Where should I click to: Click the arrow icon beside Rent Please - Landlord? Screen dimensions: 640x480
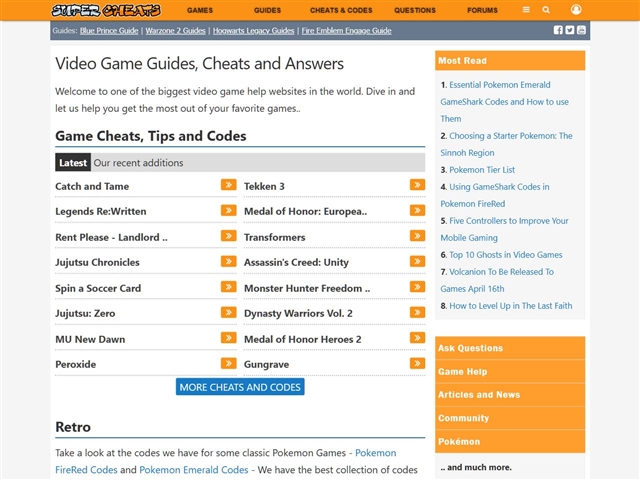[229, 236]
